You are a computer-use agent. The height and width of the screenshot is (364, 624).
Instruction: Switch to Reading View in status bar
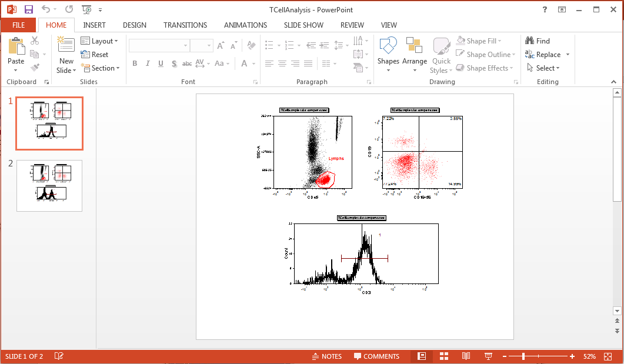pyautogui.click(x=466, y=356)
